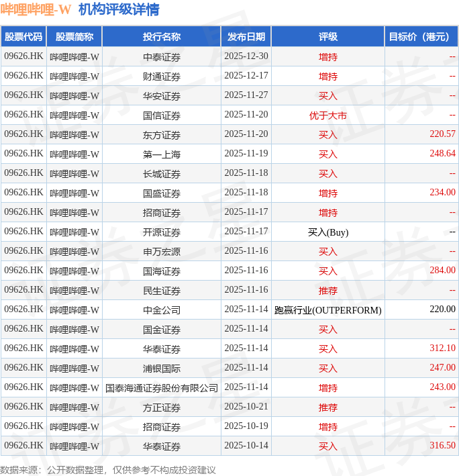The image size is (459, 476).
Task: Click the 开源证券 cell
Action: click(x=162, y=232)
